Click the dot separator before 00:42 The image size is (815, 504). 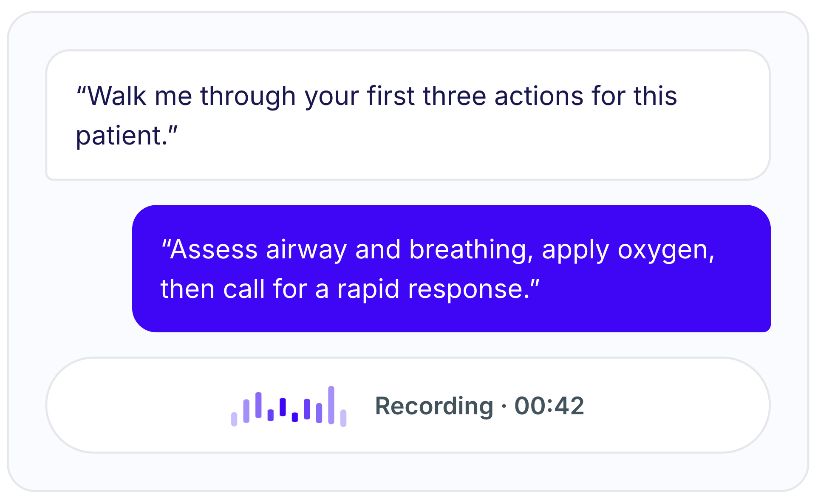(504, 406)
